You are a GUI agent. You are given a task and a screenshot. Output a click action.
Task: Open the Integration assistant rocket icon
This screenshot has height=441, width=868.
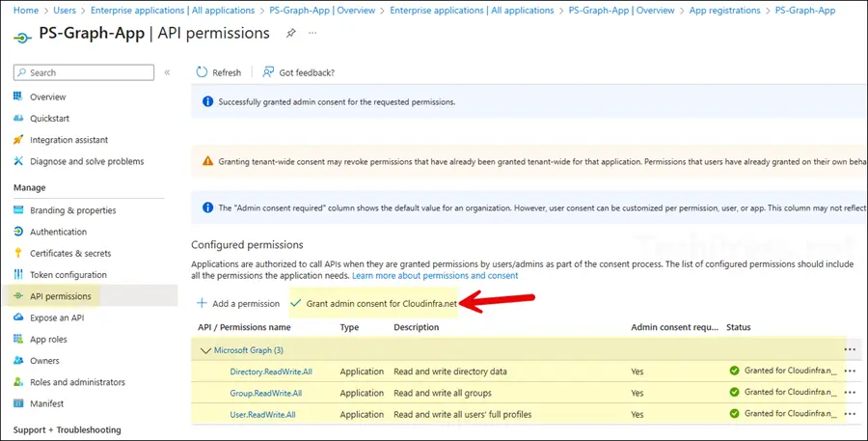19,140
